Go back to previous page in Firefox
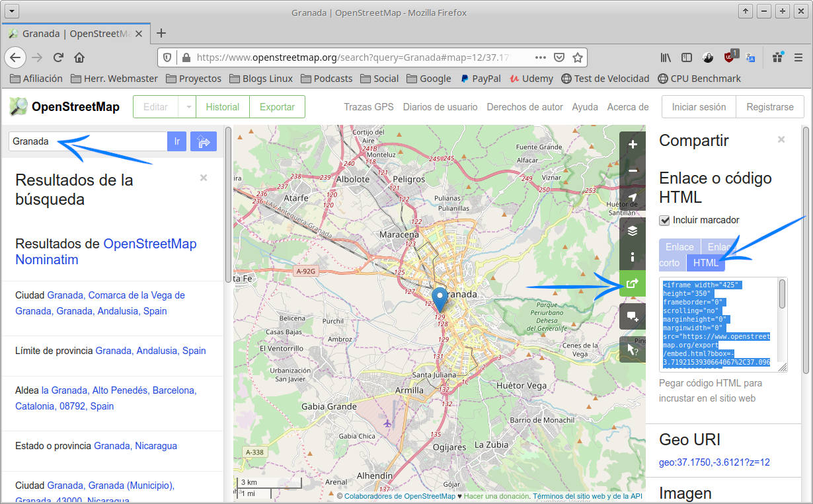The width and height of the screenshot is (813, 504). tap(15, 57)
